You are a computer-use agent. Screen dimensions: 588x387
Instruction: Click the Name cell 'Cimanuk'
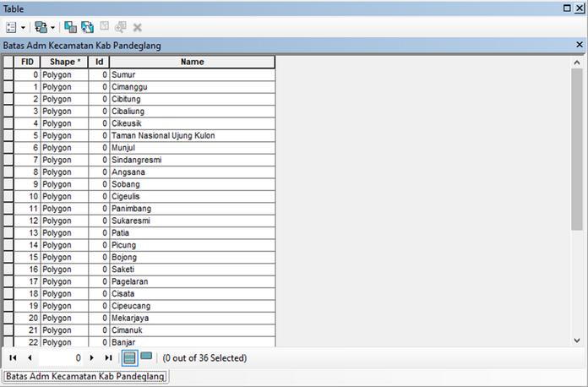[193, 330]
